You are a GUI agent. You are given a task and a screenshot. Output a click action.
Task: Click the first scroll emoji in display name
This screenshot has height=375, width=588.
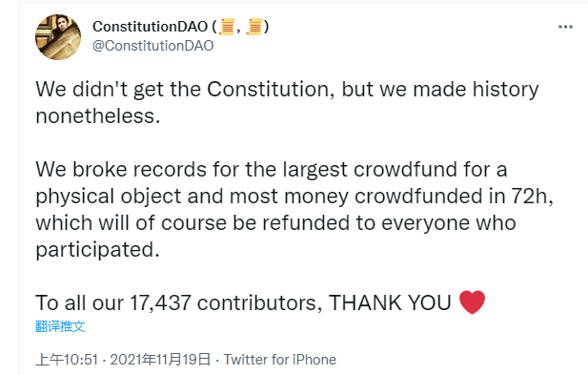[227, 27]
